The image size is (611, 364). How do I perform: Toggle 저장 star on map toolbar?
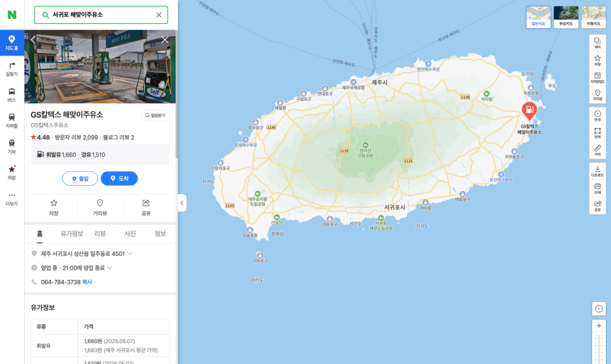597,60
